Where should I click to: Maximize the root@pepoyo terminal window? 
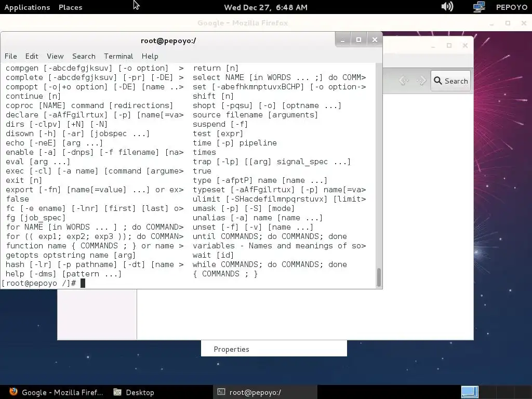pos(358,40)
